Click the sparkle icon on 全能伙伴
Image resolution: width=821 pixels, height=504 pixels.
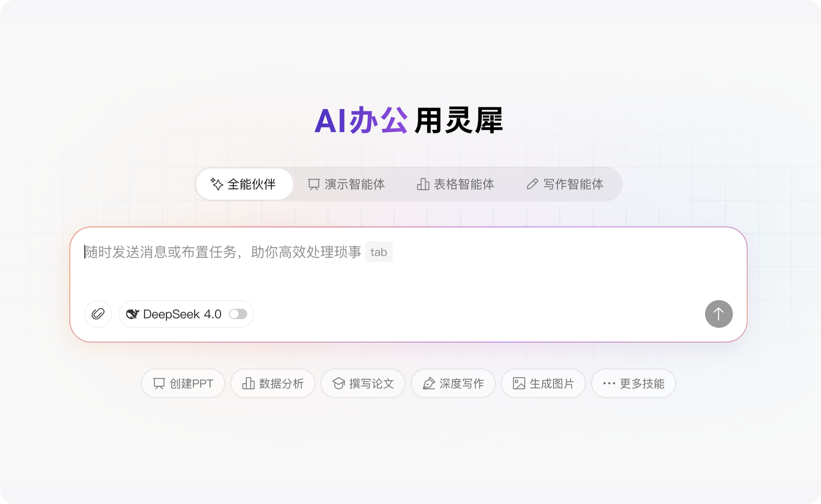[x=216, y=184]
